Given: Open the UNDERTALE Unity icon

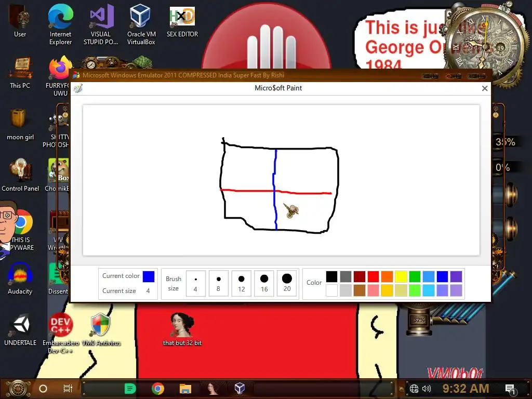Looking at the screenshot, I should [20, 330].
